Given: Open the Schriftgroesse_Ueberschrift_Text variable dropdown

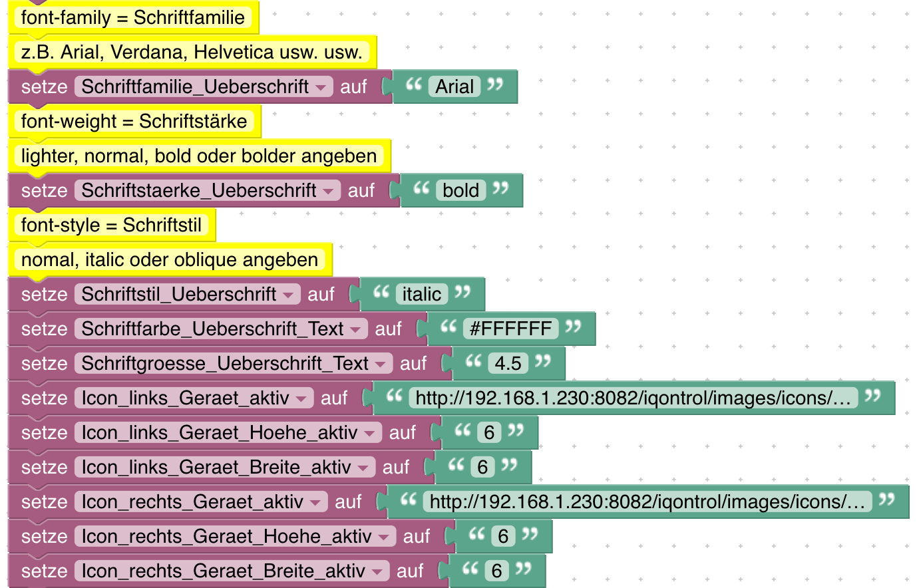Looking at the screenshot, I should pyautogui.click(x=234, y=363).
